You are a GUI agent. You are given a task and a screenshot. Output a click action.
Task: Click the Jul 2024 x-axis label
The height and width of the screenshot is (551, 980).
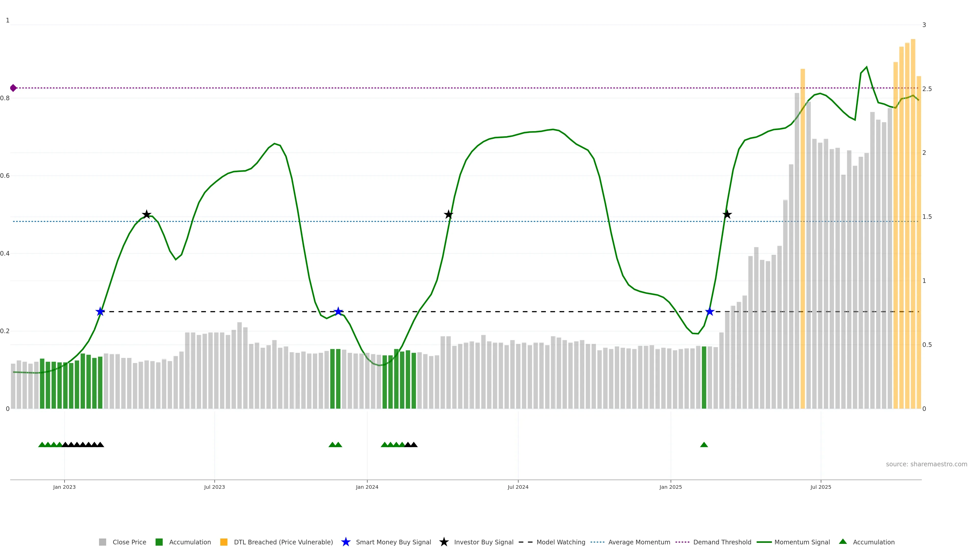pos(518,487)
